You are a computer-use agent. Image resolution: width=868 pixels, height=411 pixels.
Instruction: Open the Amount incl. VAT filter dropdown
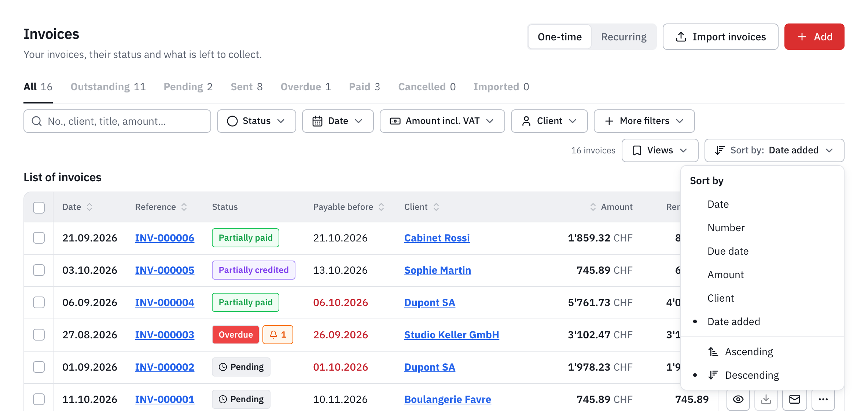click(x=442, y=121)
